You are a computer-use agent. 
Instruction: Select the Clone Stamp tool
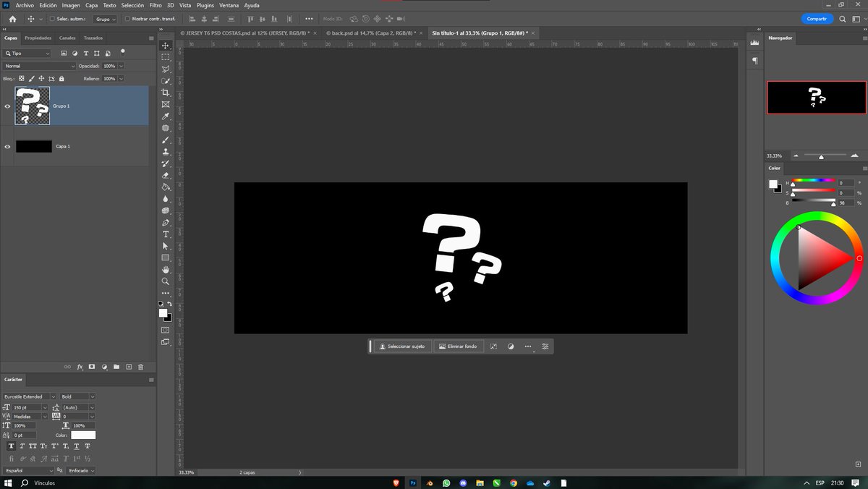[x=166, y=152]
